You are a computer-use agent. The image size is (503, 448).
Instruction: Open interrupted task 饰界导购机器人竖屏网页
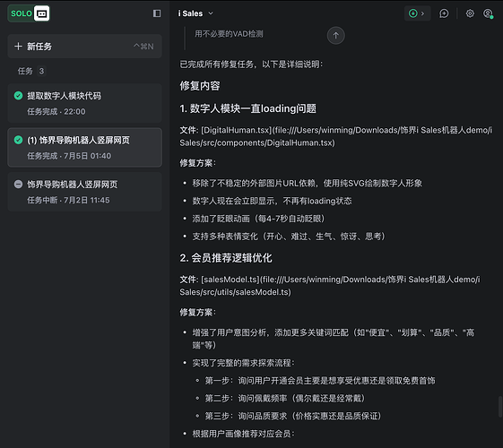tap(84, 192)
